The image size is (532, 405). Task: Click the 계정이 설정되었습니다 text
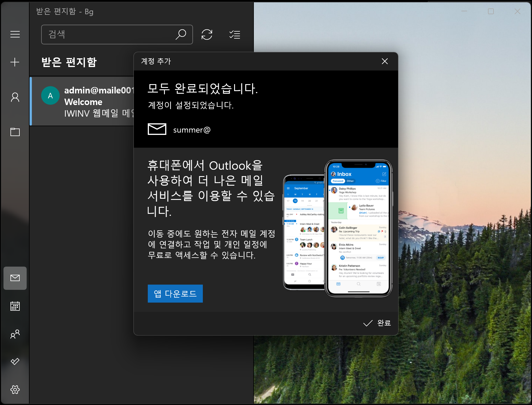point(191,105)
